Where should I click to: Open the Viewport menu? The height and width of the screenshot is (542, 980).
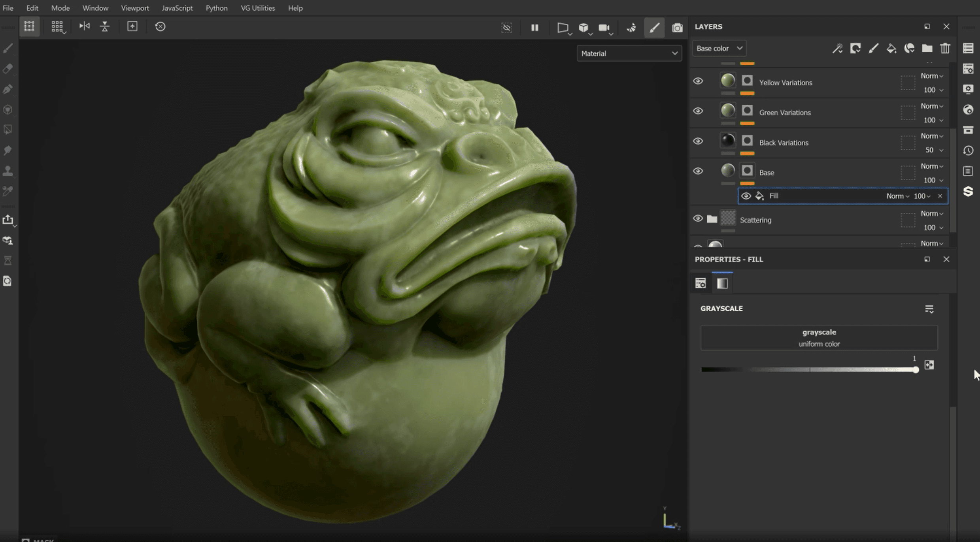pos(134,8)
